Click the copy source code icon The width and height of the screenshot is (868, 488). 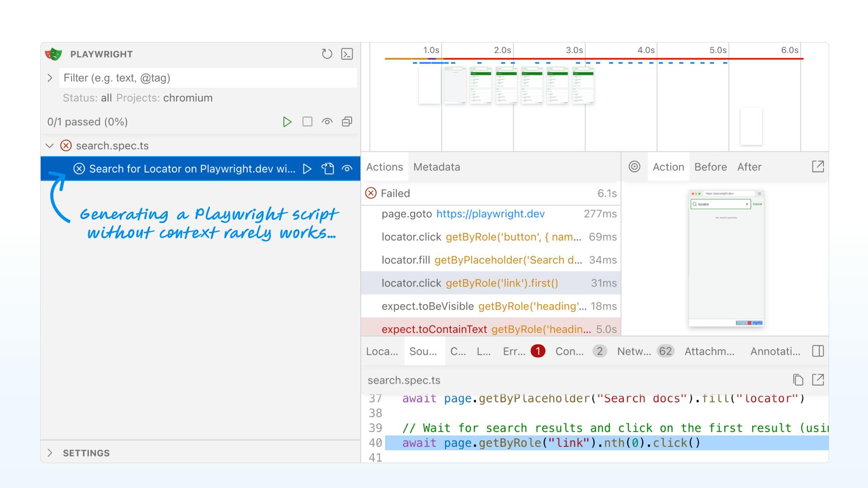click(797, 380)
